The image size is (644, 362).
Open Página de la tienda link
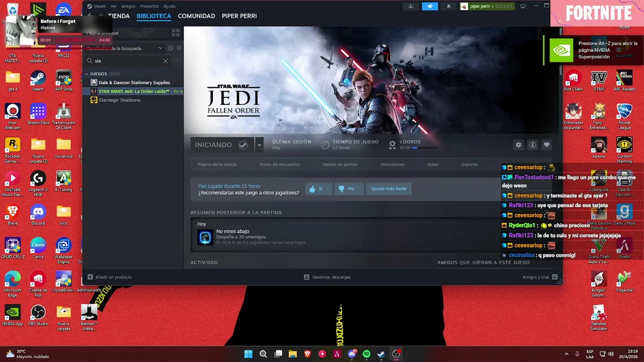(217, 164)
